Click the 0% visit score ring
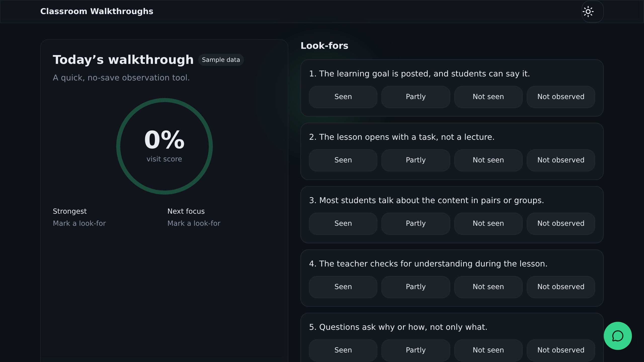Image resolution: width=644 pixels, height=362 pixels. pos(164,146)
